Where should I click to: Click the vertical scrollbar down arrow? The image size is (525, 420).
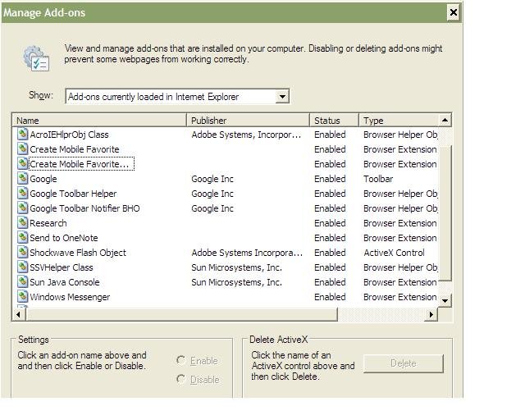(445, 300)
